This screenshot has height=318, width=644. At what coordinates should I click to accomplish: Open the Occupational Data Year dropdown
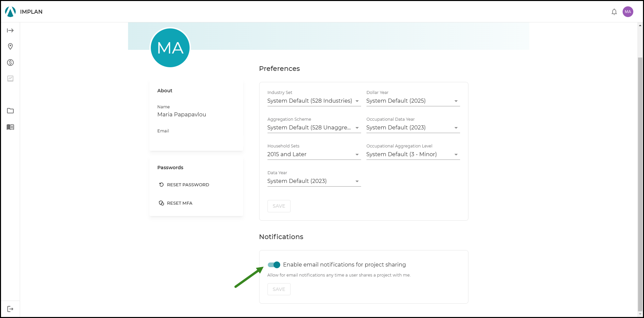click(x=413, y=127)
